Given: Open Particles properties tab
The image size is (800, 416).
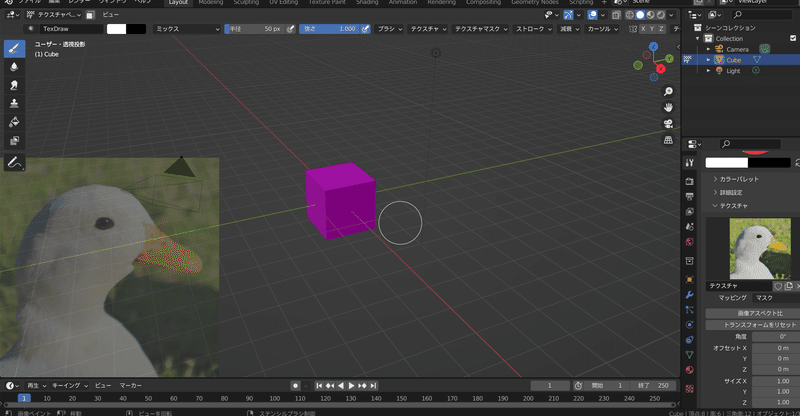Looking at the screenshot, I should 690,309.
